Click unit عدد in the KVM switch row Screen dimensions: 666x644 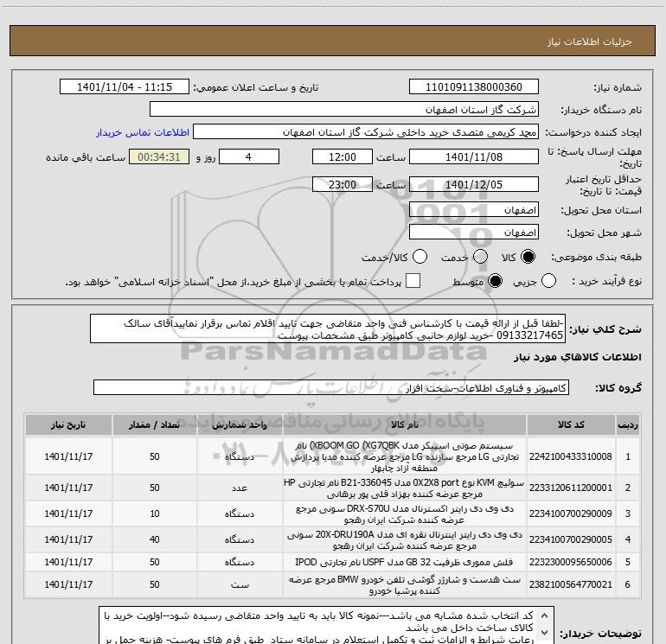pos(240,488)
